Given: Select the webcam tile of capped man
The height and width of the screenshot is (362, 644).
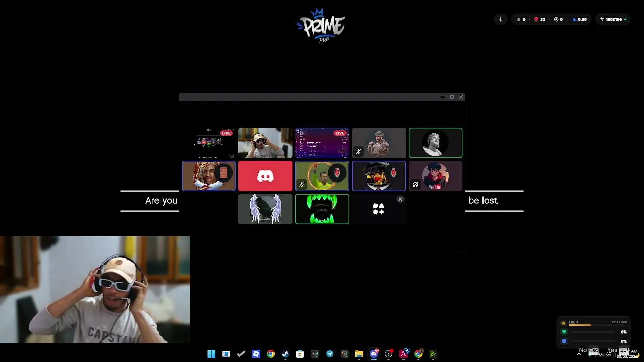Looking at the screenshot, I should pyautogui.click(x=265, y=143).
